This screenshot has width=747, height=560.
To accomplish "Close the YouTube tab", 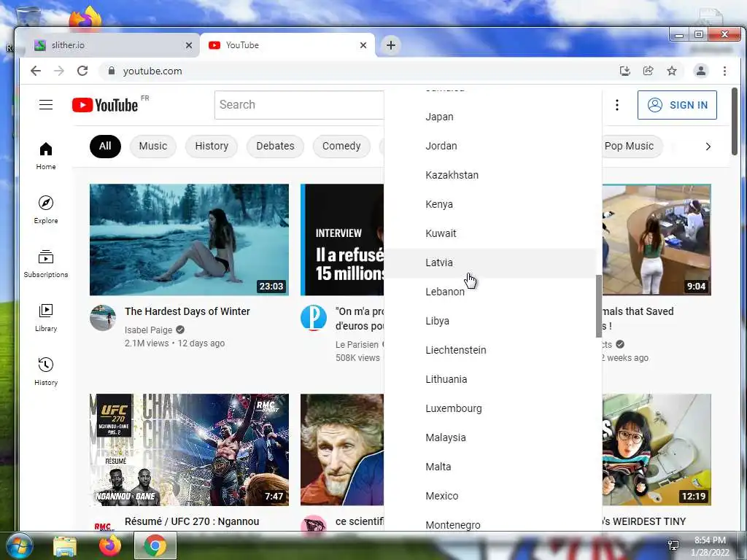I will click(x=363, y=45).
